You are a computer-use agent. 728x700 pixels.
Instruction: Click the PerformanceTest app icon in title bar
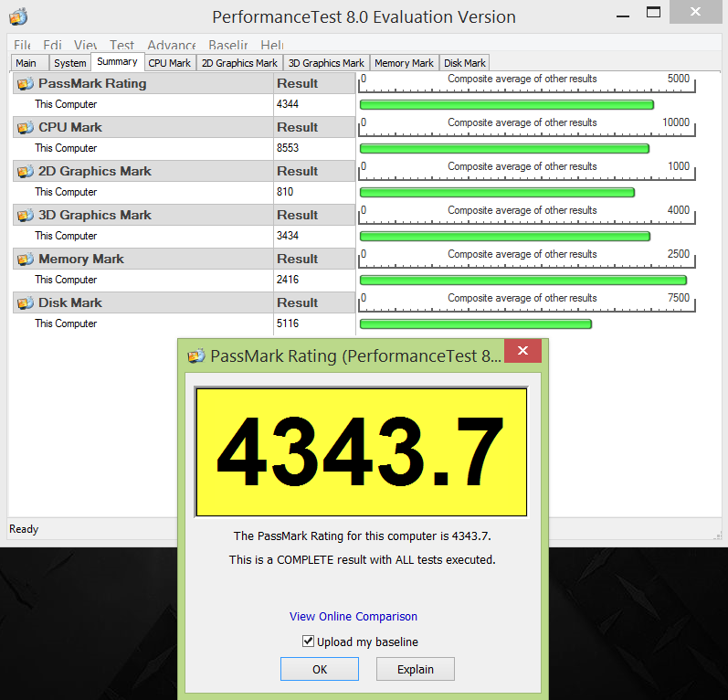18,16
